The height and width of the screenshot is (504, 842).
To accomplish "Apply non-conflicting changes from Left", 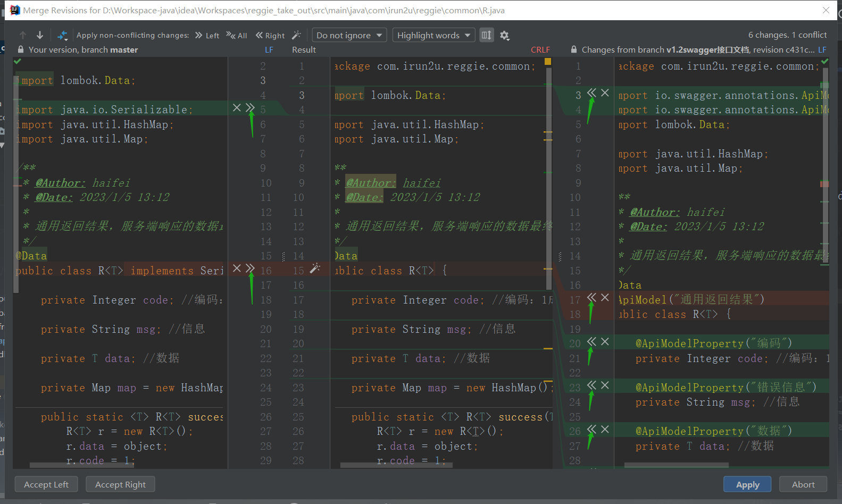I will [x=207, y=35].
